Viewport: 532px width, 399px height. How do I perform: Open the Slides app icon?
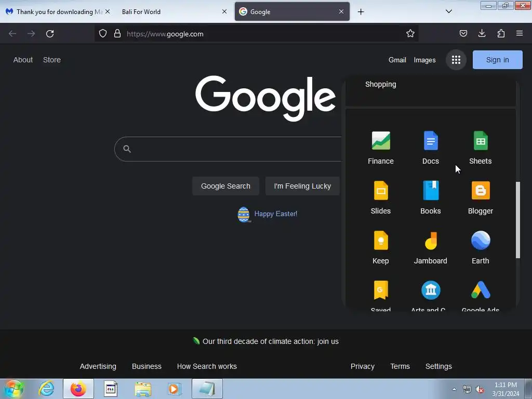381,190
